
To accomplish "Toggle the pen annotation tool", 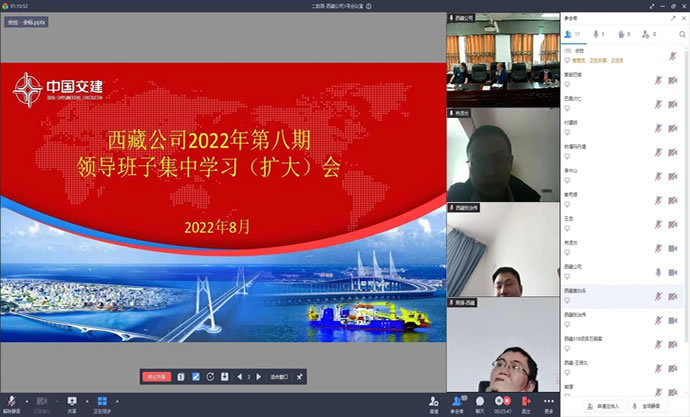I will point(196,376).
